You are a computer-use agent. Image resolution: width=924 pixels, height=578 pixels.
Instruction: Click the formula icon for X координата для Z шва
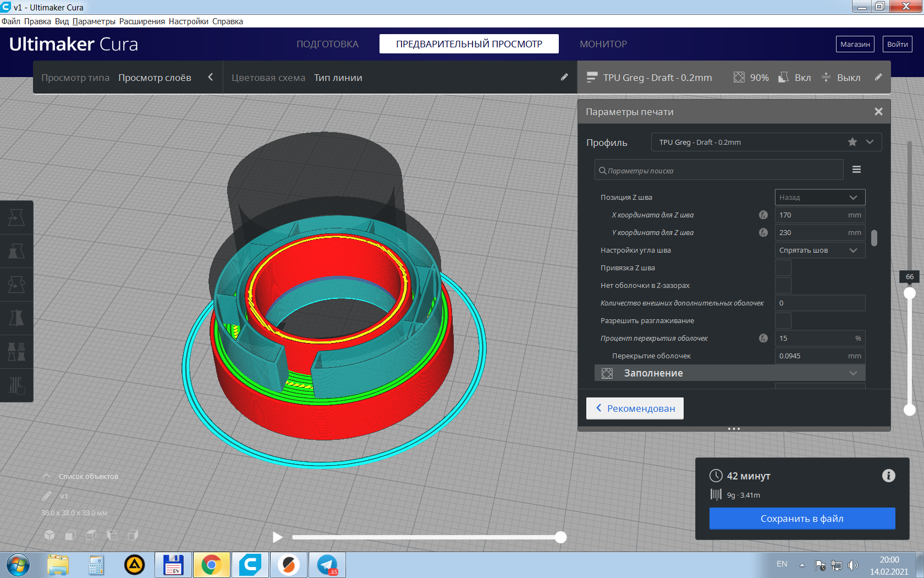pos(763,215)
